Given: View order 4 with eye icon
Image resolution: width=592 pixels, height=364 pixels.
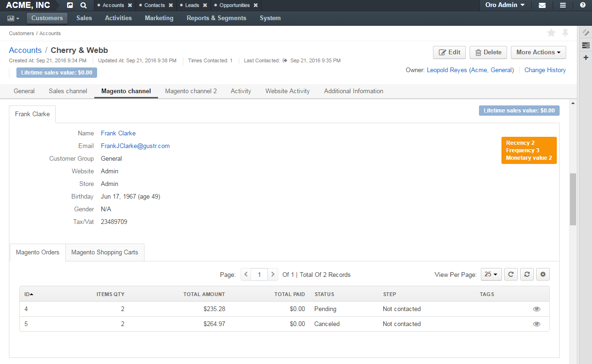Looking at the screenshot, I should (x=537, y=309).
